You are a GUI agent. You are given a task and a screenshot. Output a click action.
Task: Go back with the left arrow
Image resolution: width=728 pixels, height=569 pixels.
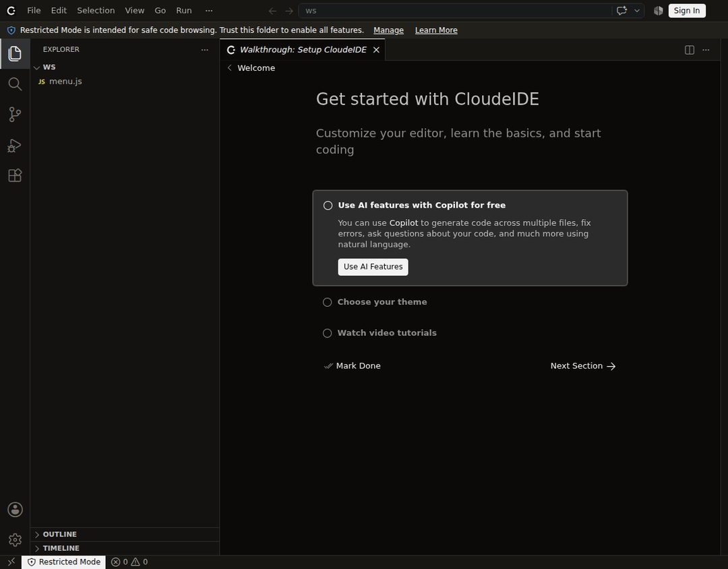[272, 11]
